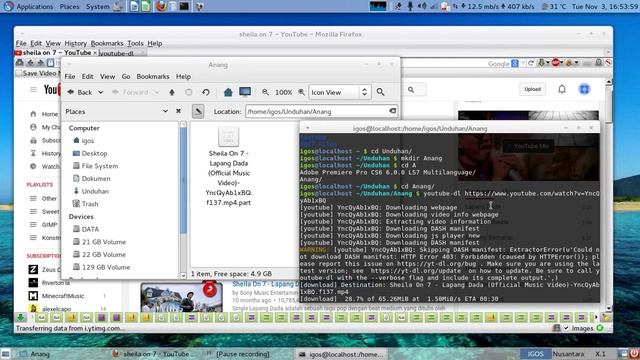Toggle the location edit pencil button

tap(198, 111)
